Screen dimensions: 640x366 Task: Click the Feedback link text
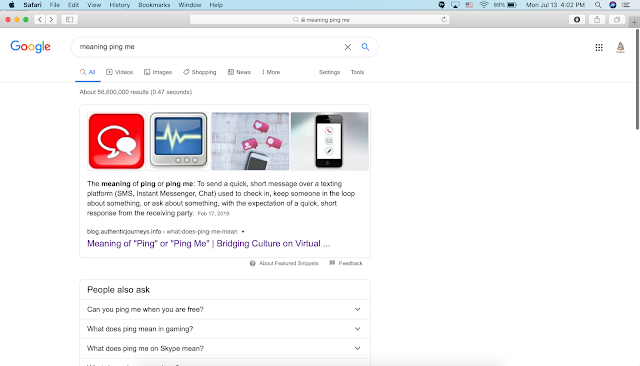pyautogui.click(x=350, y=263)
